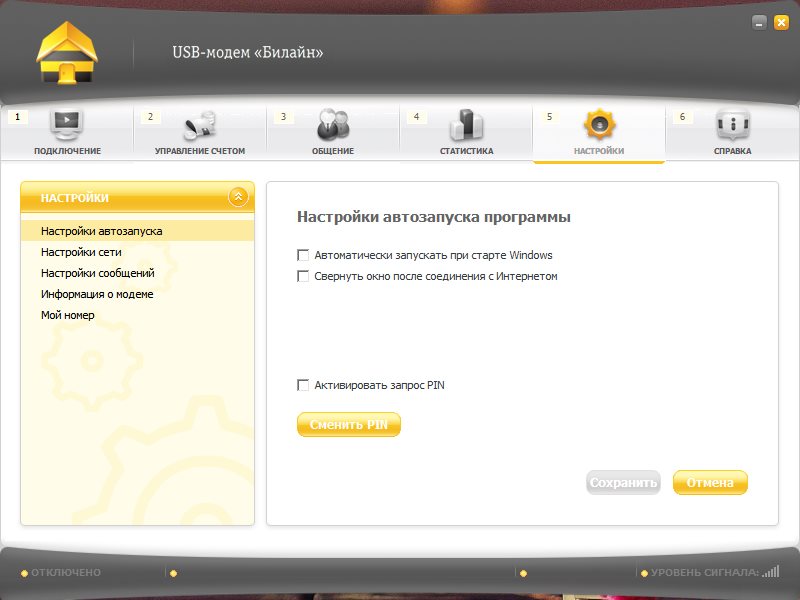Open the Справка info icon
This screenshot has width=800, height=600.
pos(732,125)
